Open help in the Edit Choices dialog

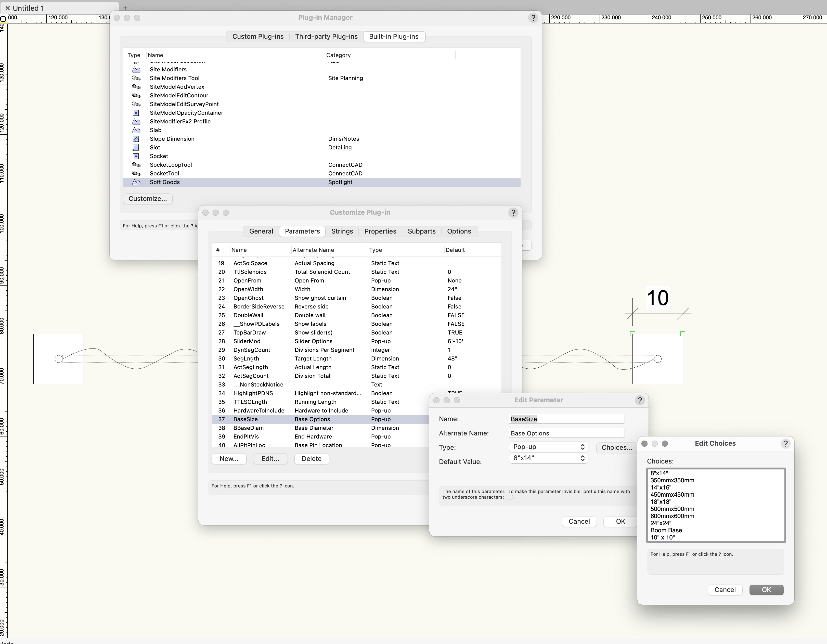(x=785, y=444)
